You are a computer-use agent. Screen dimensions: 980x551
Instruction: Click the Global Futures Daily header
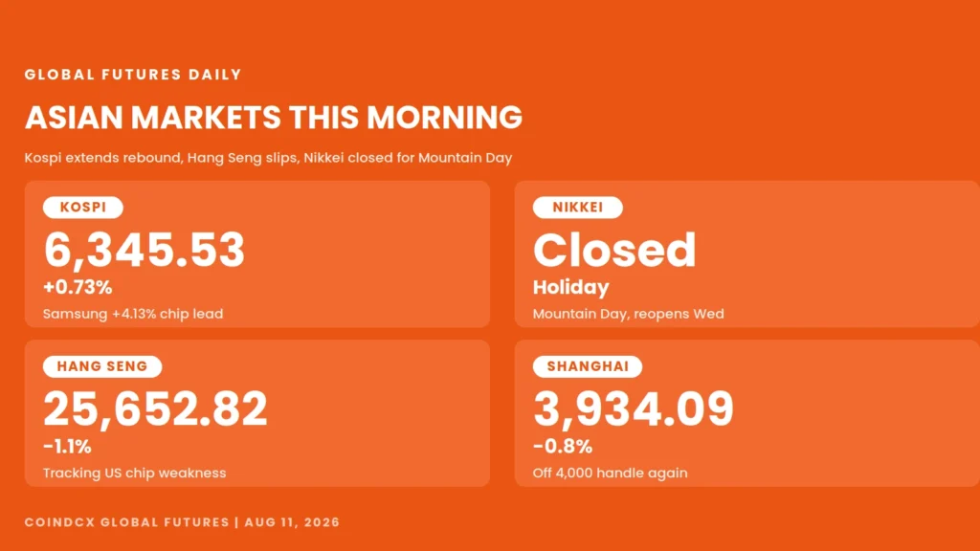[133, 75]
